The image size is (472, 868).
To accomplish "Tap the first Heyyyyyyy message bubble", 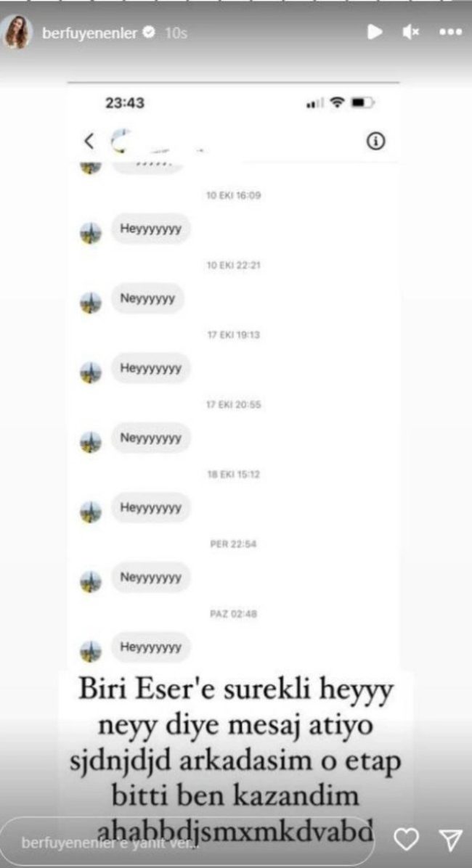I will point(151,229).
